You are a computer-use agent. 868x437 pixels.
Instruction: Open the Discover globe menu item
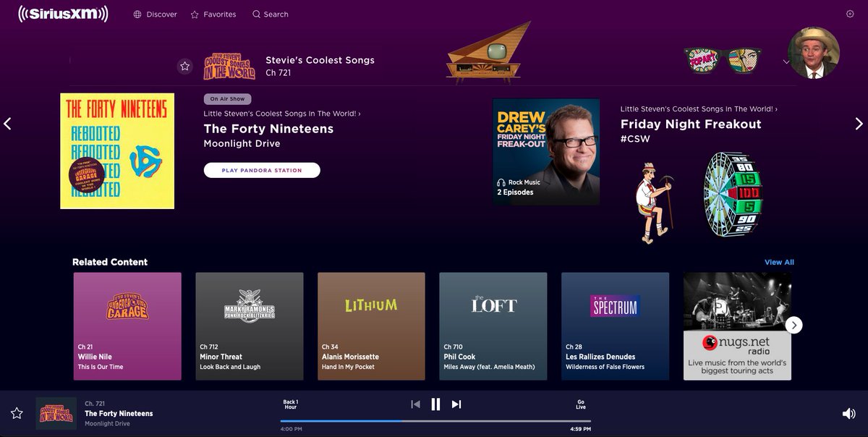click(x=155, y=14)
